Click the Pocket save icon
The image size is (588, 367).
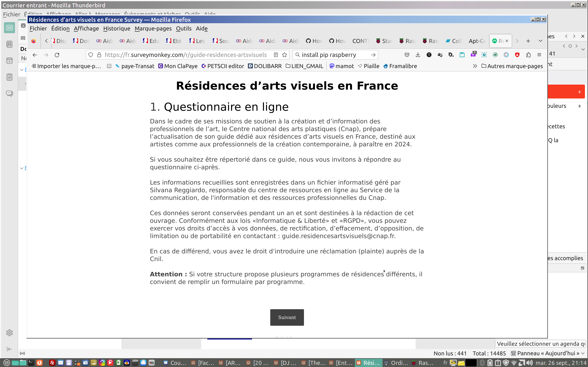[x=407, y=55]
